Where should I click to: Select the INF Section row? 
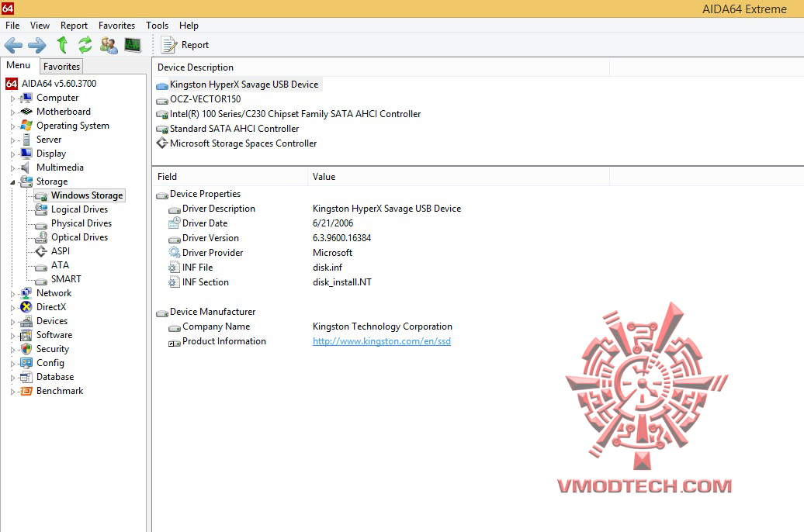270,282
